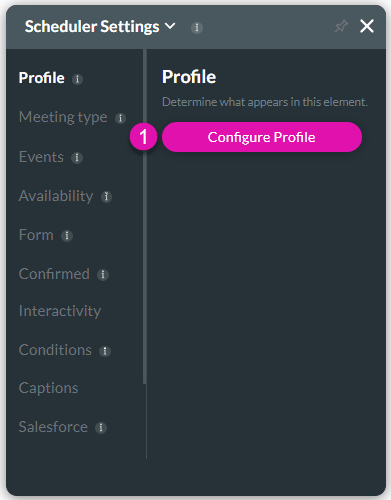Switch to the Events tab
Image resolution: width=391 pixels, height=500 pixels.
click(x=41, y=157)
